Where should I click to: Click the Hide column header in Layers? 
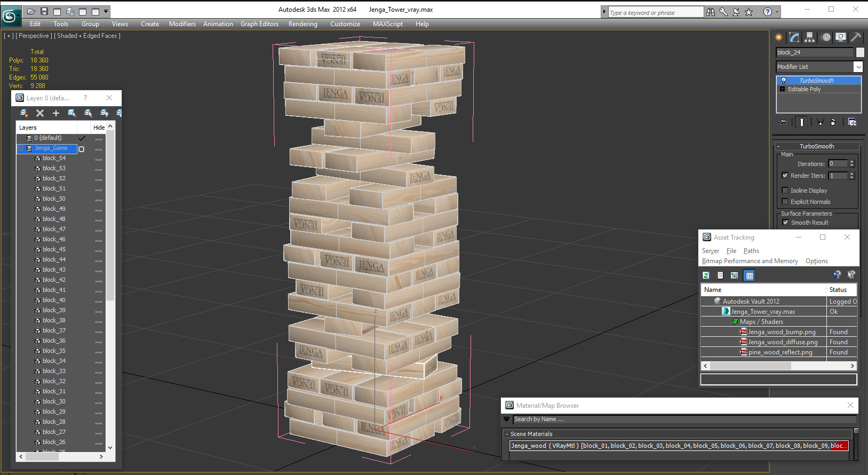[99, 128]
